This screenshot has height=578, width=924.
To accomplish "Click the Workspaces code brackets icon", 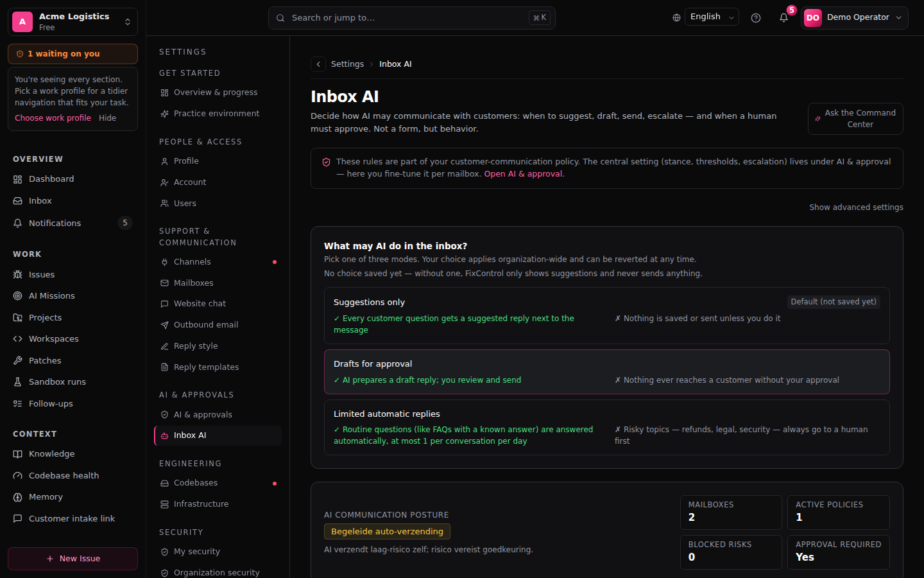I will coord(18,339).
